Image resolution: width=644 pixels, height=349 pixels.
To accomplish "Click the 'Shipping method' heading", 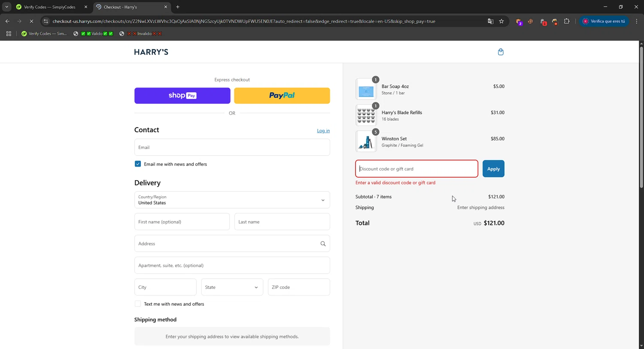I will (x=155, y=320).
